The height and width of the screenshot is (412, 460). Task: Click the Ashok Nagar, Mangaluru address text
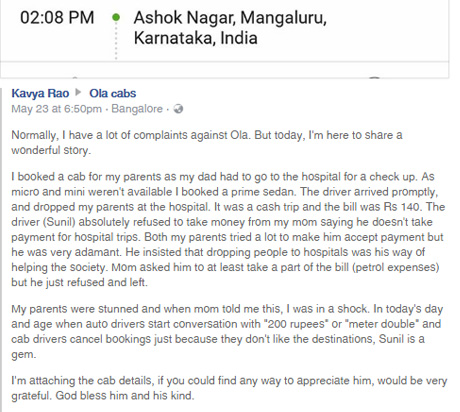tap(230, 18)
